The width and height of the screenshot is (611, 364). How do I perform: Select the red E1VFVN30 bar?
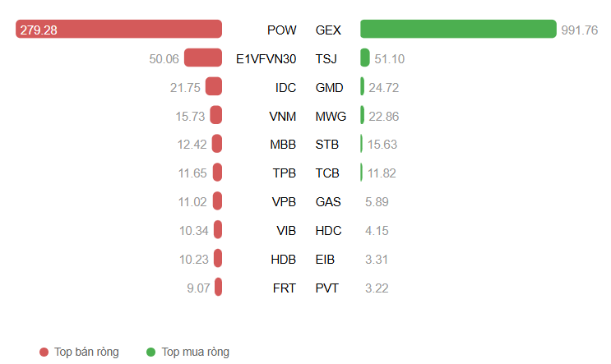[x=203, y=58]
